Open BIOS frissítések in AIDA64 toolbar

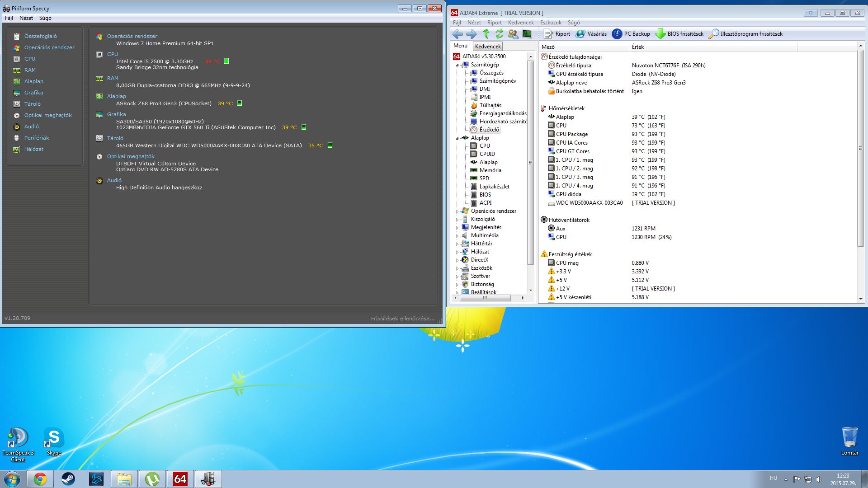pos(679,34)
